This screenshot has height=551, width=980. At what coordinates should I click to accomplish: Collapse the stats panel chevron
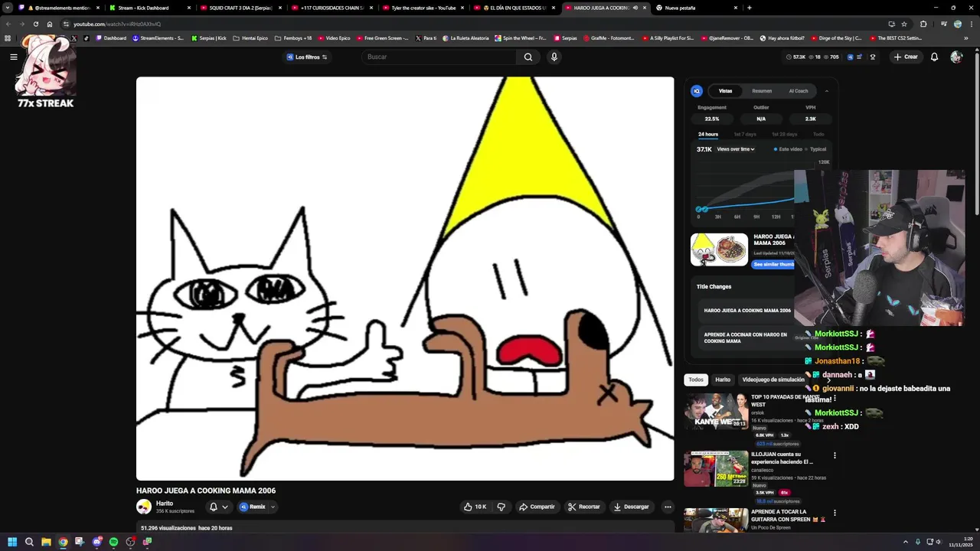click(826, 91)
